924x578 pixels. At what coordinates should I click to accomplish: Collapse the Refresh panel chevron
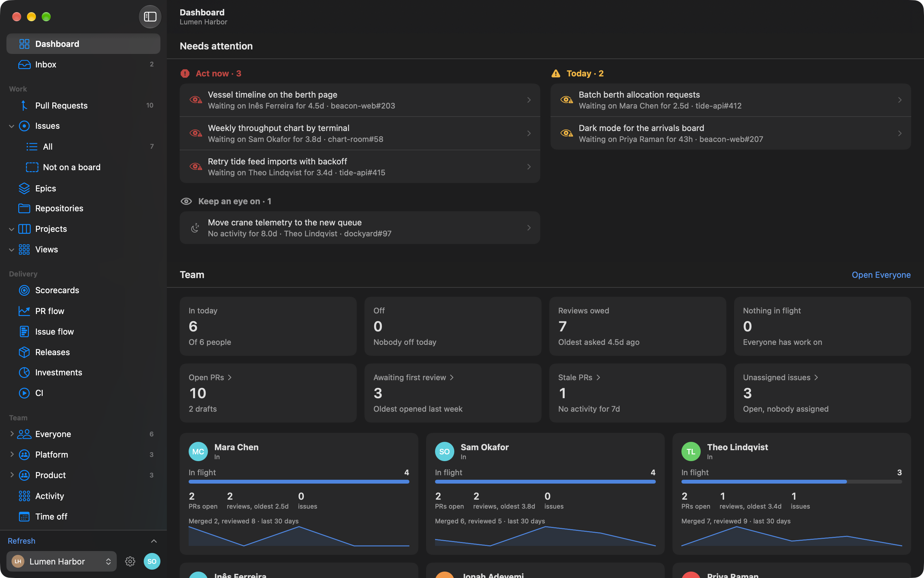coord(154,541)
